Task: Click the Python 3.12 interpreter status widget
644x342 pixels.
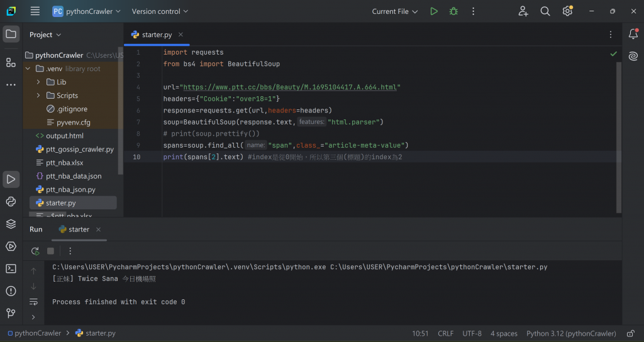Action: click(571, 333)
